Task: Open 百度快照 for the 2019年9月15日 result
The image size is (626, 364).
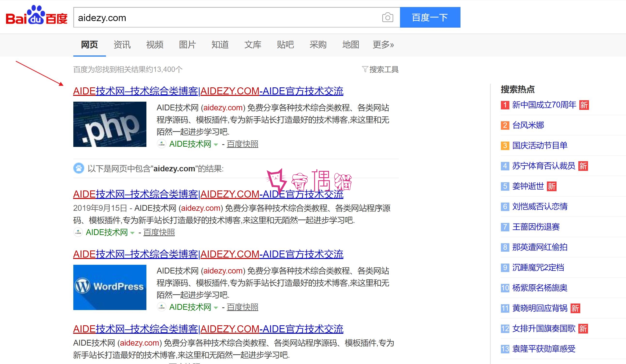Action: click(159, 232)
